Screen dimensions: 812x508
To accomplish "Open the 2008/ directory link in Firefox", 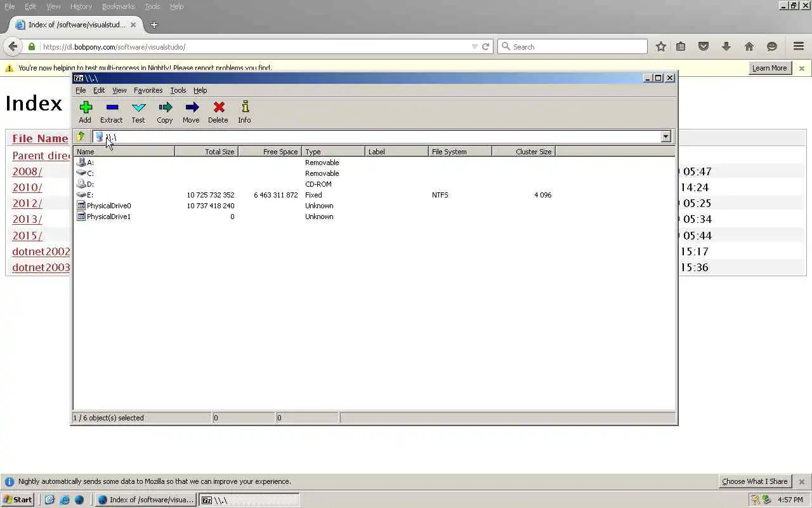I will [27, 171].
